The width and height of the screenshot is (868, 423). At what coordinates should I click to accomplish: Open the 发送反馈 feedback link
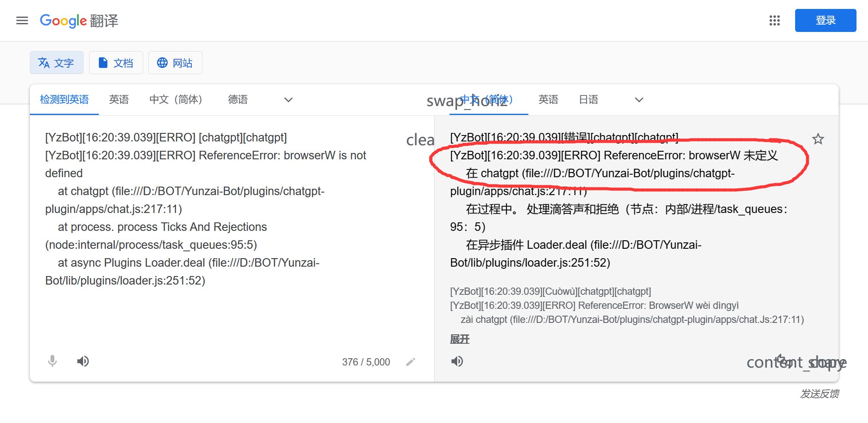(x=820, y=394)
